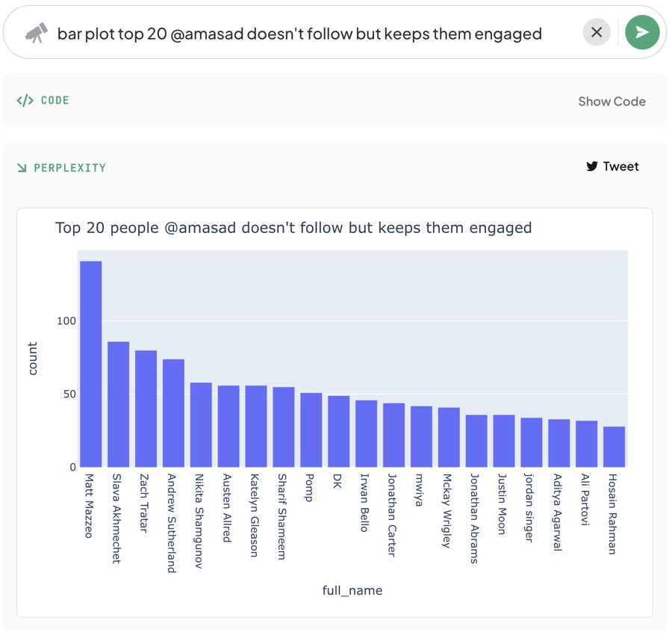Select the Nikita Shamgunov bar
This screenshot has height=638, width=672.
(x=201, y=425)
